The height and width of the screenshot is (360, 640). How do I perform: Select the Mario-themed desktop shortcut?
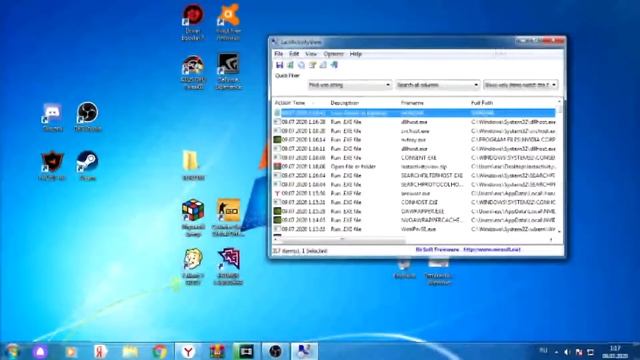(193, 72)
